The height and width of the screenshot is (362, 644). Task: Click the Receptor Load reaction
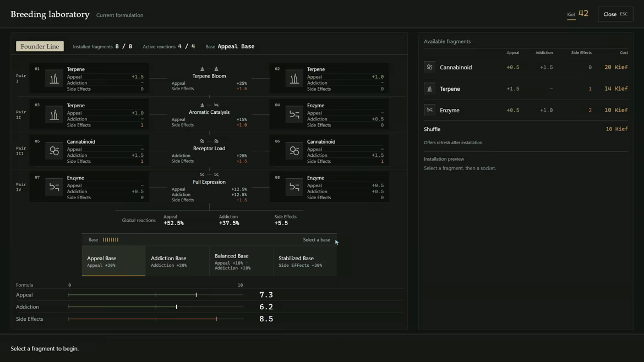209,151
